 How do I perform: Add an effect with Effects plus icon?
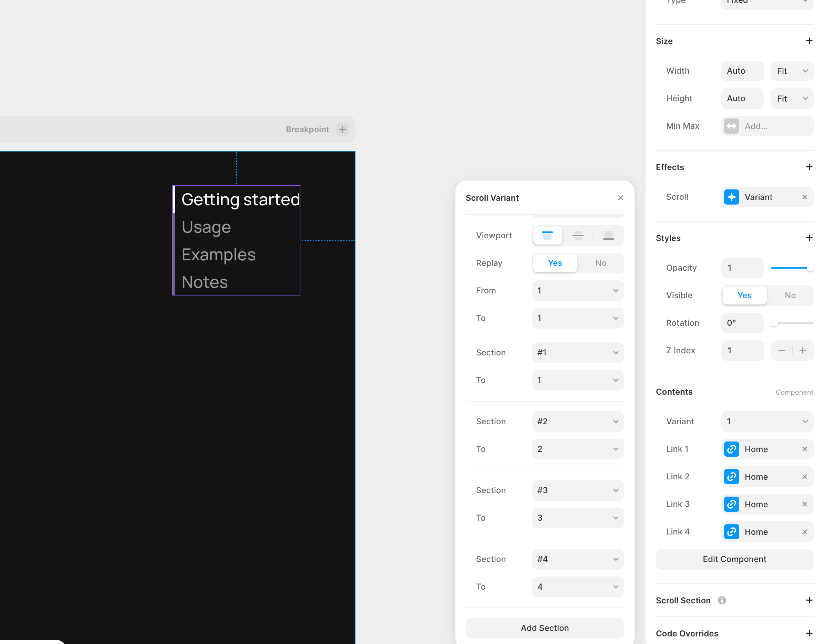(x=809, y=167)
